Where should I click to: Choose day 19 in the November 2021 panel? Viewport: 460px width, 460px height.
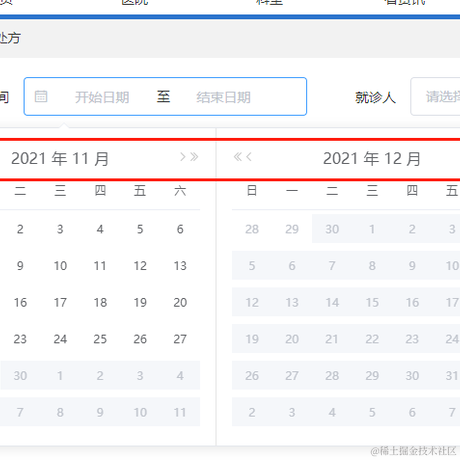click(x=140, y=303)
